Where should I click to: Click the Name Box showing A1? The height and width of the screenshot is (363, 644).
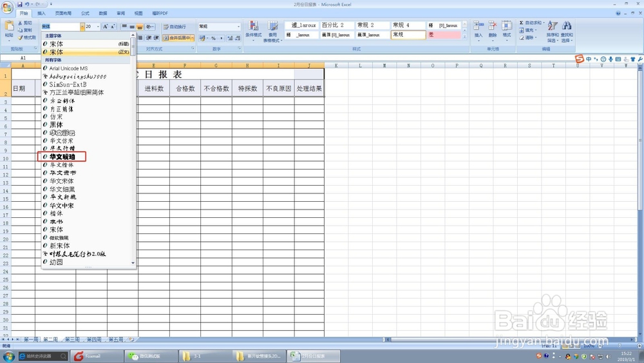(23, 58)
